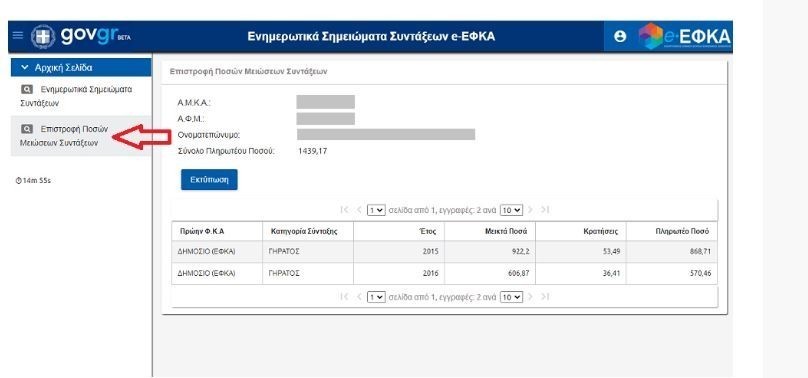
Task: Click the Κρατήσεις column header
Action: click(581, 231)
